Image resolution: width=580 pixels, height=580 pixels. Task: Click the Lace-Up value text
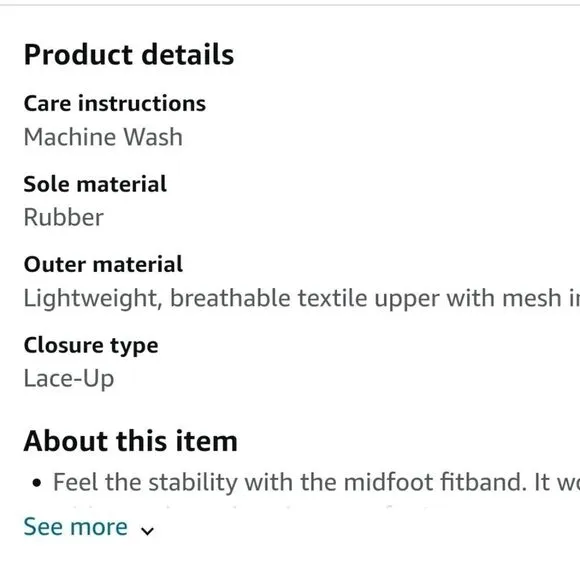[69, 379]
